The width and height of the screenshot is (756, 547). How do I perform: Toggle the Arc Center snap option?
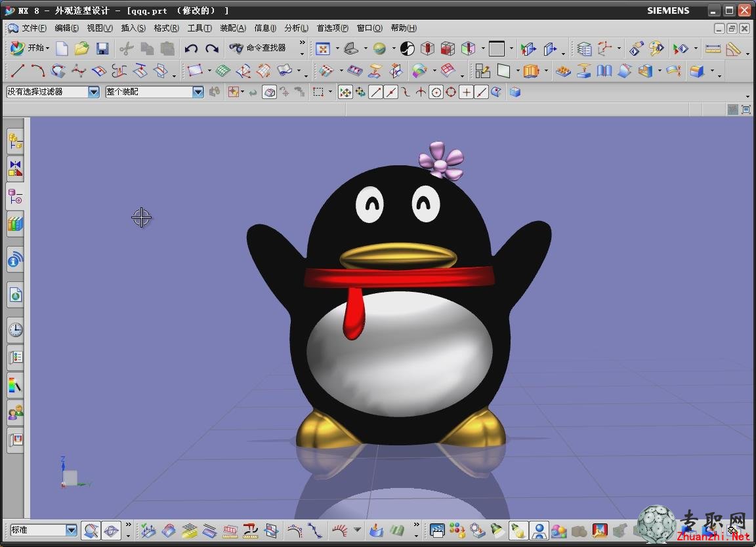click(x=436, y=92)
